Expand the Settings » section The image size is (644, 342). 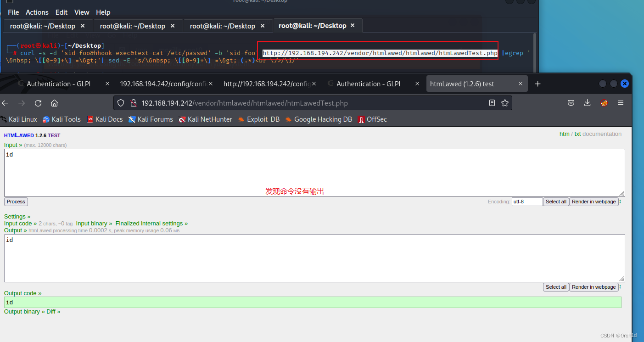coord(17,216)
